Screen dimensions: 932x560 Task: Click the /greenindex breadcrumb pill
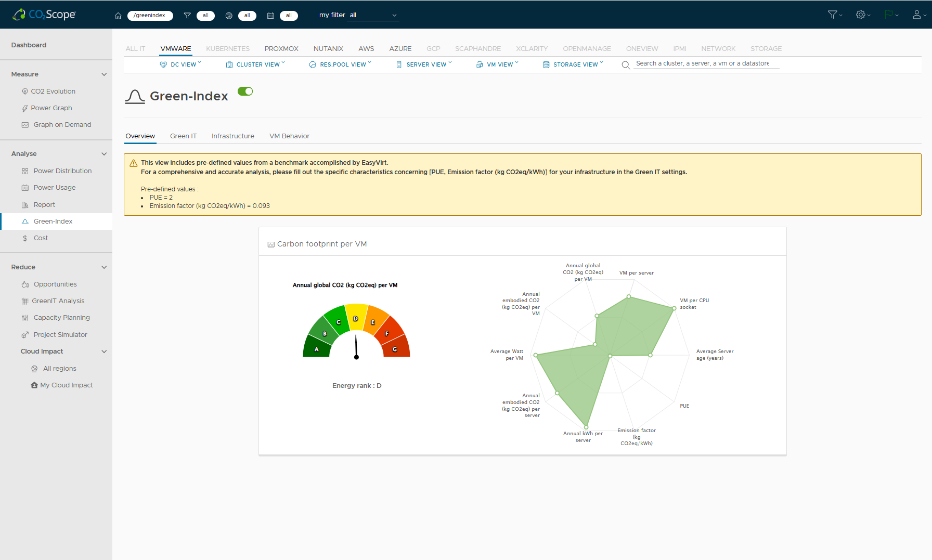pyautogui.click(x=150, y=16)
